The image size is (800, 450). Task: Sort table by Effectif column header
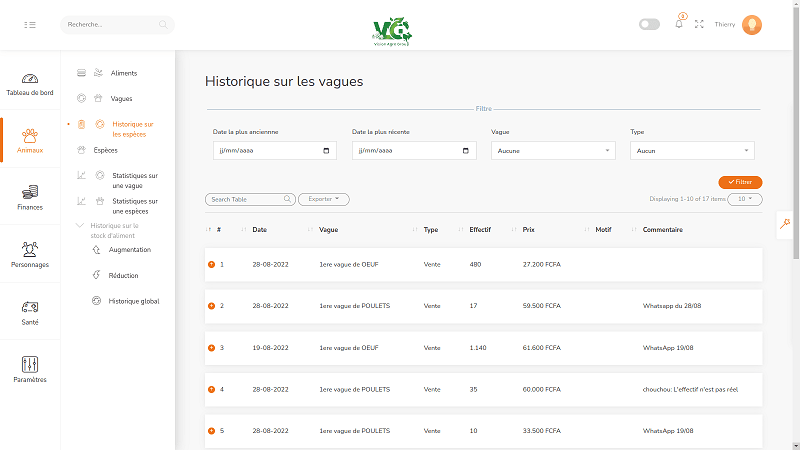click(480, 229)
